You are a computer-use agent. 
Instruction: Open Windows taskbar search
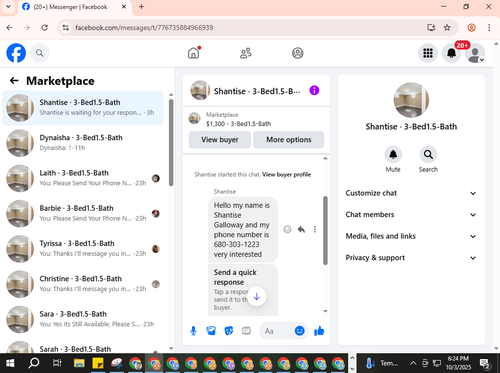pos(34,363)
